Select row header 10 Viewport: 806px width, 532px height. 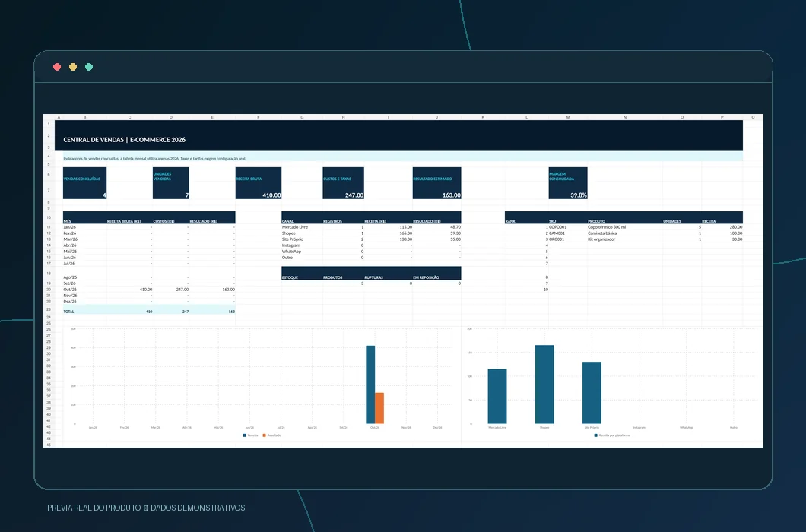pyautogui.click(x=49, y=217)
